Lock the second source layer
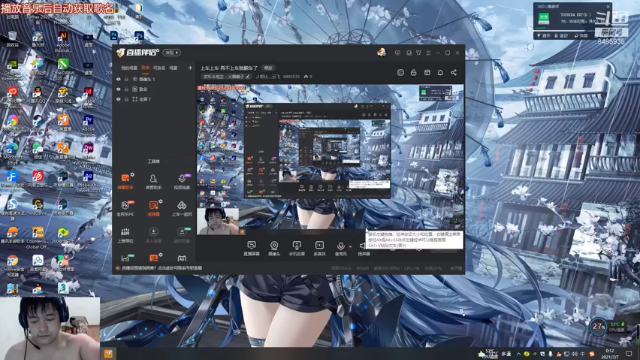 [127, 89]
